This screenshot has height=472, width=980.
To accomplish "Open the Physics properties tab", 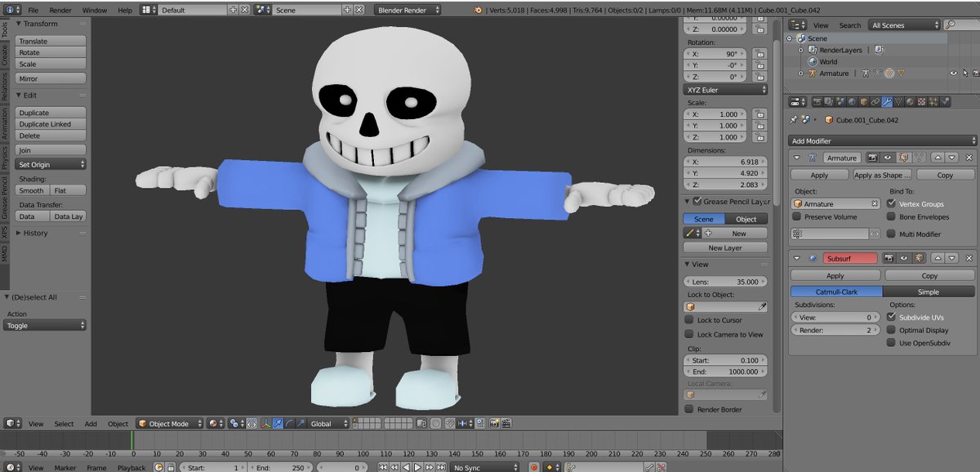I will 945,102.
